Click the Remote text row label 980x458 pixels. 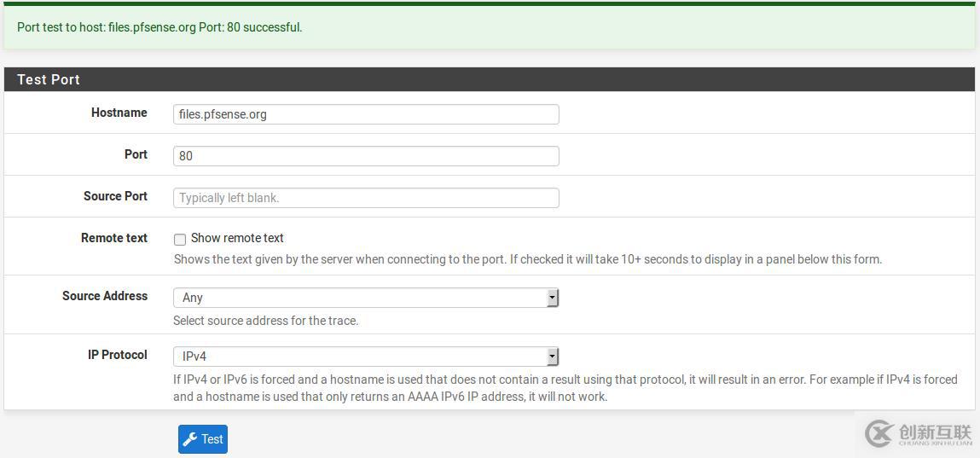[114, 238]
